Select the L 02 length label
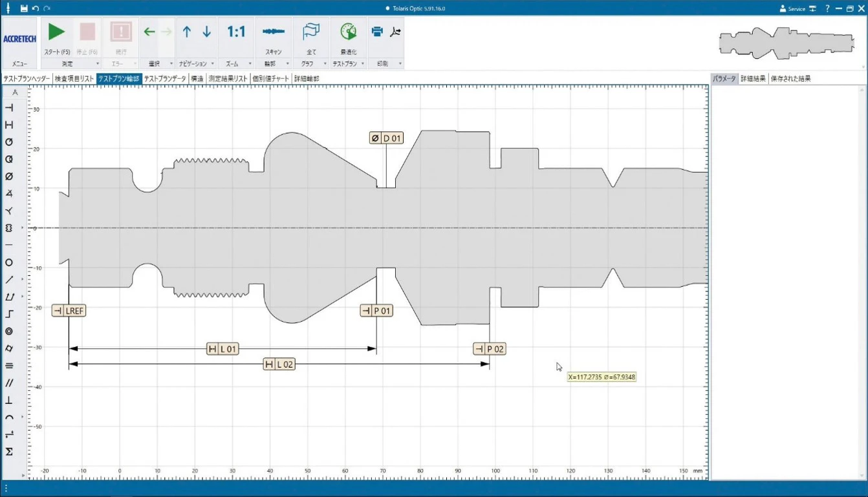 (x=279, y=365)
